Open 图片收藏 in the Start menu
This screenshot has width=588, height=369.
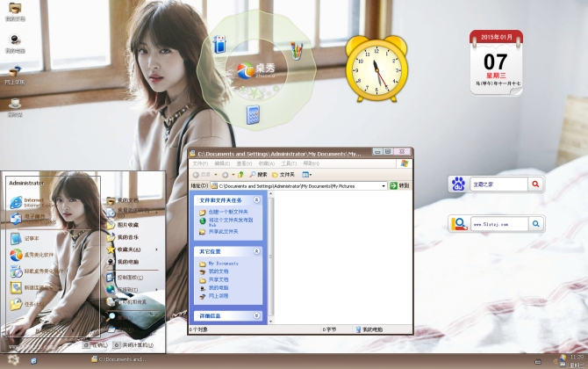pyautogui.click(x=123, y=225)
